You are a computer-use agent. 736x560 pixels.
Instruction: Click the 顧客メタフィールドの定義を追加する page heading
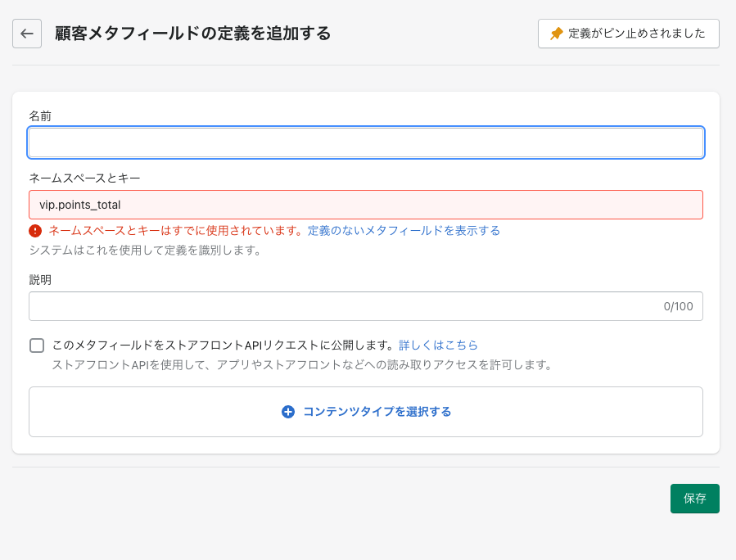(x=193, y=34)
